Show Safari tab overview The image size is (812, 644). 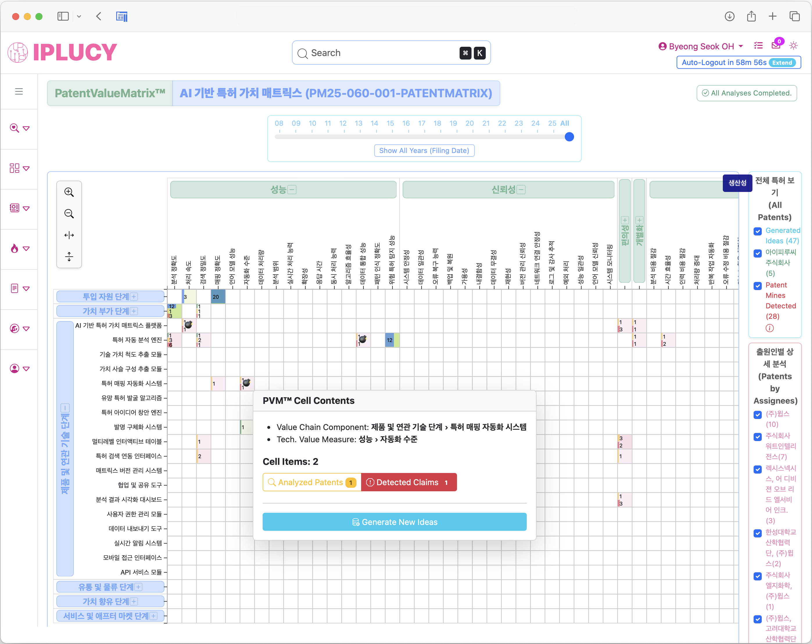coord(795,16)
